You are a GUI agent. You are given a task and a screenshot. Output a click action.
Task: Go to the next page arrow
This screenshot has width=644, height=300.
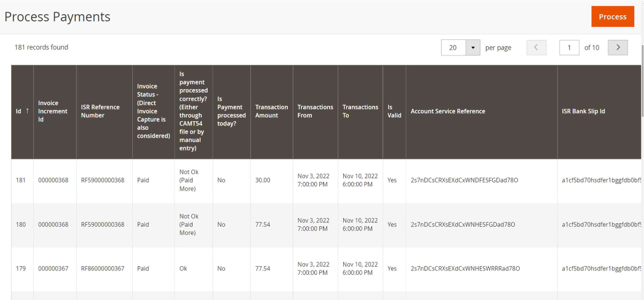[618, 48]
